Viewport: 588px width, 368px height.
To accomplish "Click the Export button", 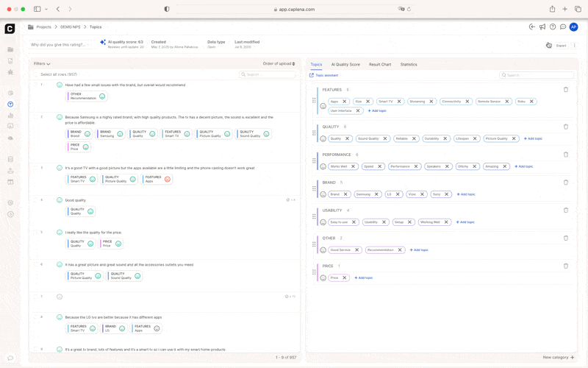I will tap(561, 46).
